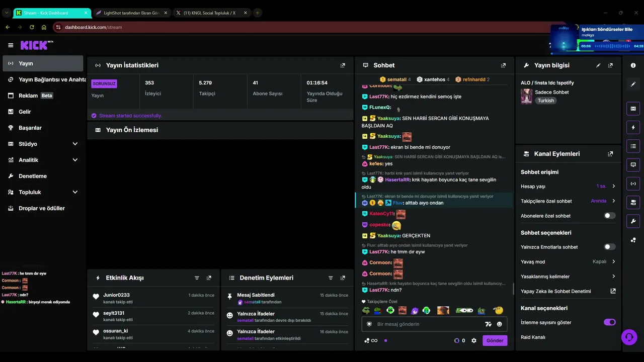Screen dimensions: 644x362
Task: Toggle the broadcast stats widget in the right rail
Action: [x=633, y=184]
